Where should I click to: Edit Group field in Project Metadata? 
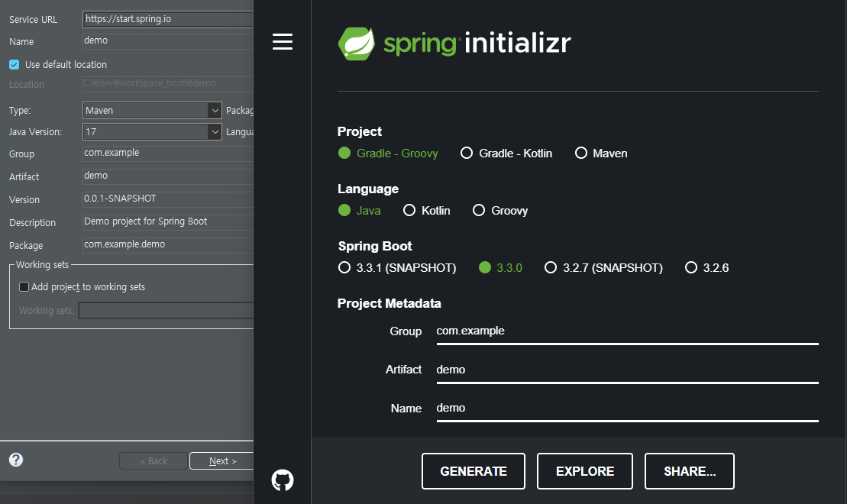(627, 331)
